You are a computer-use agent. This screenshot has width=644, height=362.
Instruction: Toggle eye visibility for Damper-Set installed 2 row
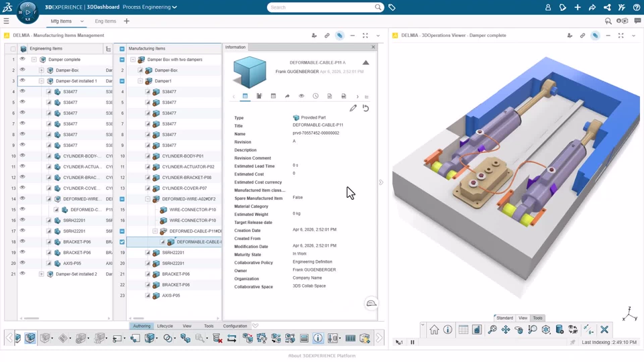(23, 274)
